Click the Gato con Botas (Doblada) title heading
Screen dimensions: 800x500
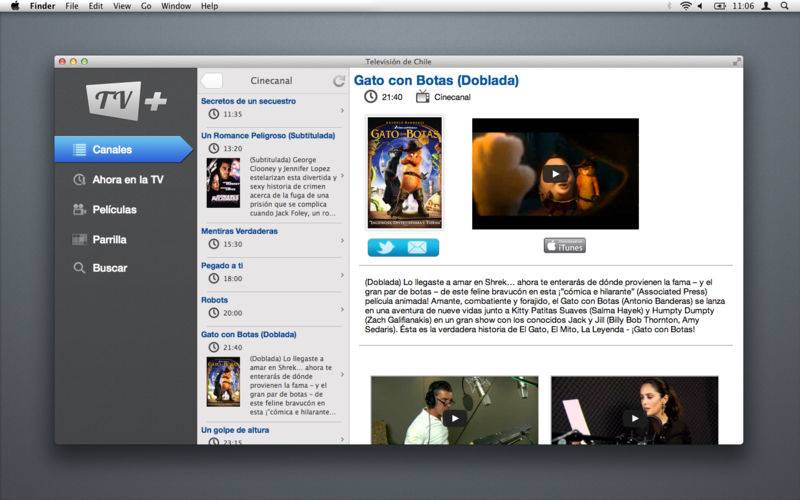click(x=436, y=81)
